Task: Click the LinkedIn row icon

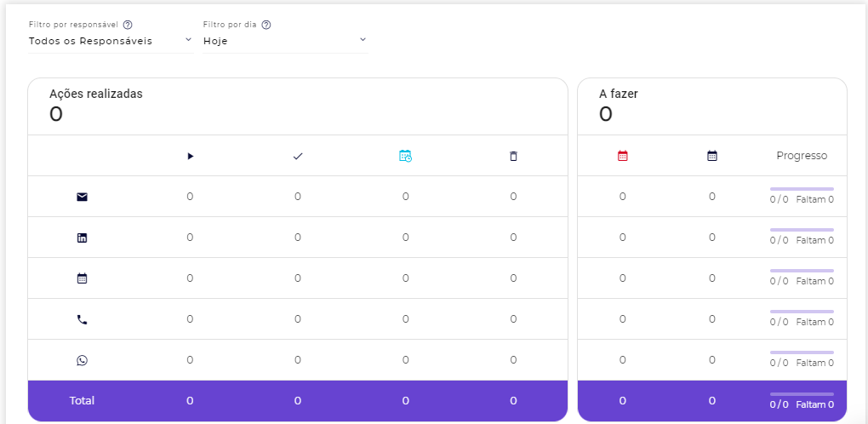Action: (82, 238)
